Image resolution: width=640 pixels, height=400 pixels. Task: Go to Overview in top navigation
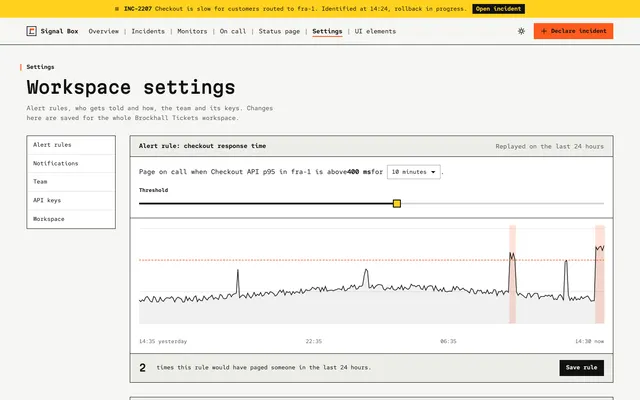point(104,31)
